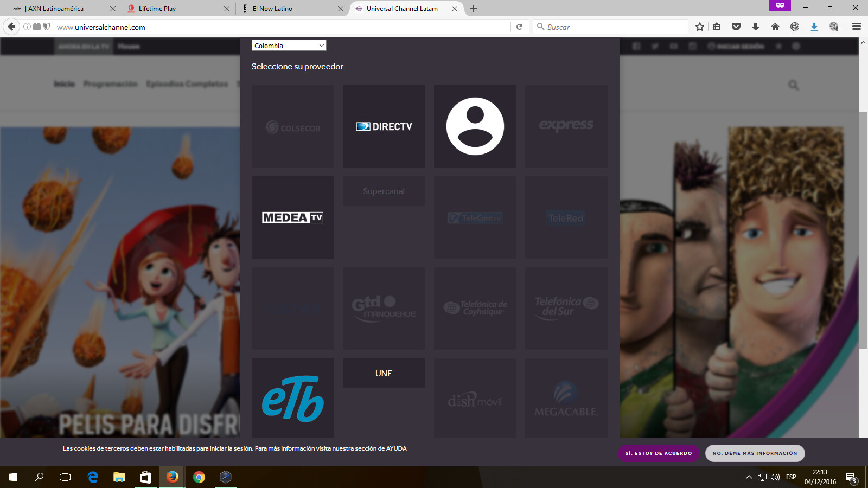Open Task View on the taskbar
This screenshot has height=488, width=868.
tap(65, 477)
